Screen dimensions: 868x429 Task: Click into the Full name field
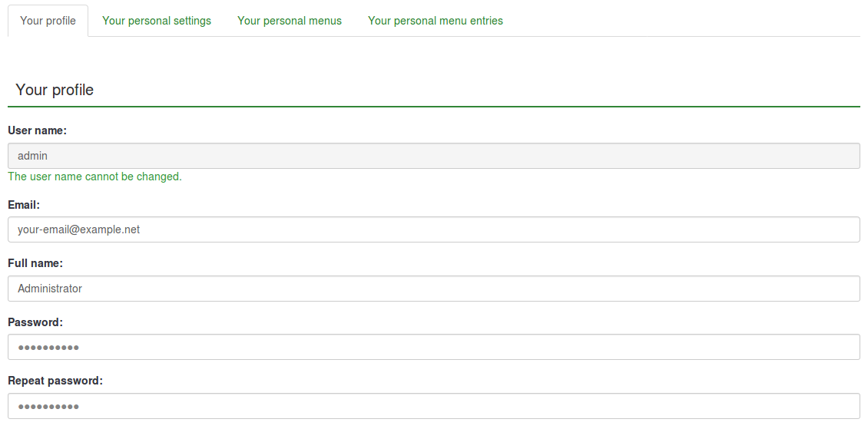pyautogui.click(x=433, y=289)
